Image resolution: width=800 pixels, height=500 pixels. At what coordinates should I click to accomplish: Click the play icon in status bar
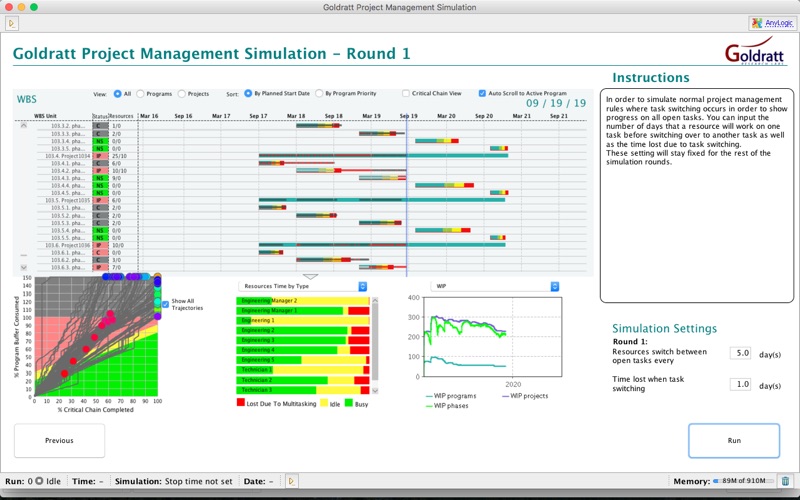[x=291, y=481]
